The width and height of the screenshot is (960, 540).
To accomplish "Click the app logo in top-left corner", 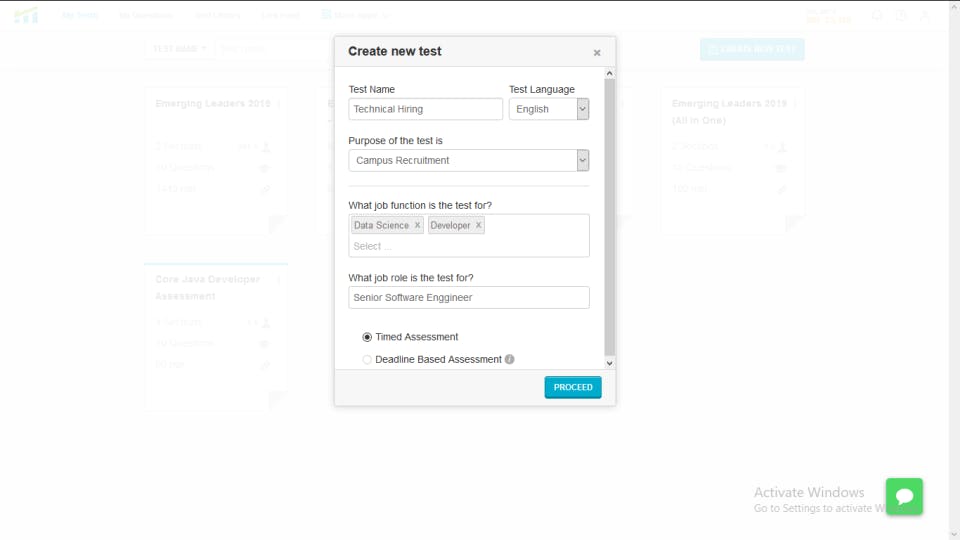I will (26, 16).
